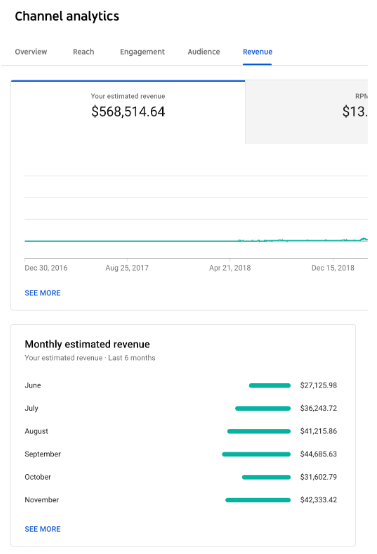Click the Monthly estimated revenue heading
The height and width of the screenshot is (554, 377).
[87, 344]
